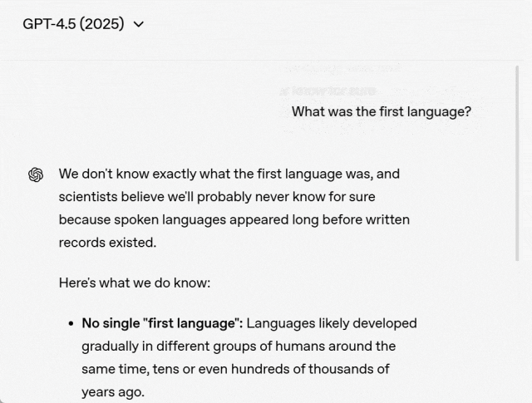Viewport: 532px width, 403px height.
Task: Click the text 'years ago.' in the bullet
Action: click(112, 391)
